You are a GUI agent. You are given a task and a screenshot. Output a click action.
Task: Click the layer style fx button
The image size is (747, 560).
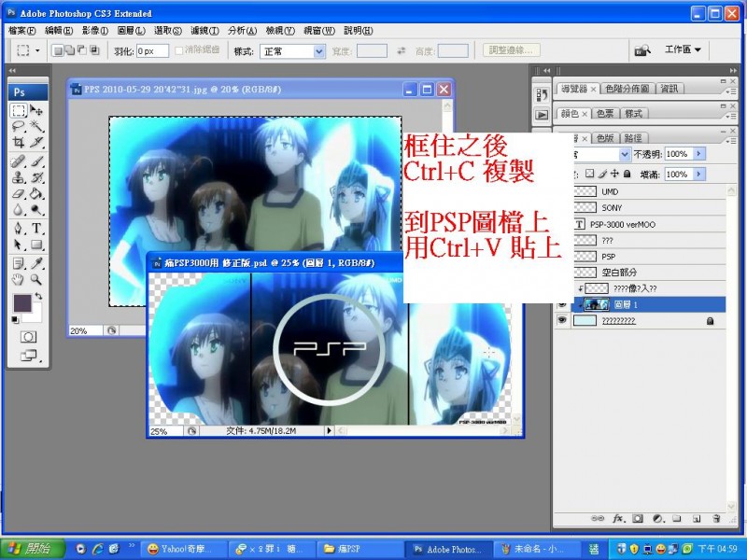(x=618, y=519)
